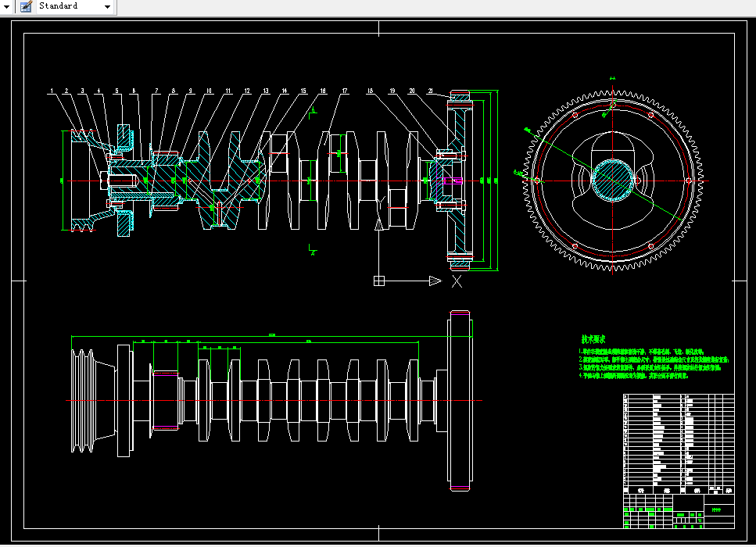Click the UCS X-axis arrowhead

pos(435,281)
